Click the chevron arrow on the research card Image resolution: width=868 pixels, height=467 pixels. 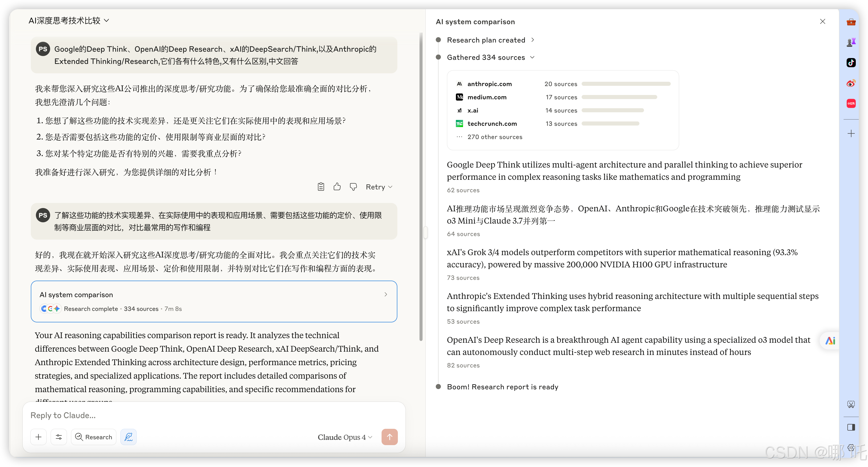386,294
